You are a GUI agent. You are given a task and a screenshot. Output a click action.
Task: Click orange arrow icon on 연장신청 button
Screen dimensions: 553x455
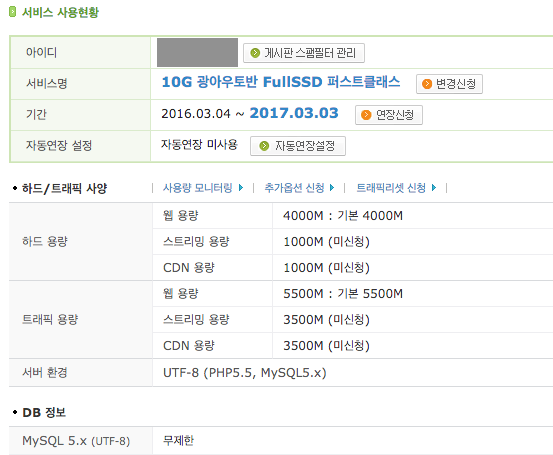366,115
